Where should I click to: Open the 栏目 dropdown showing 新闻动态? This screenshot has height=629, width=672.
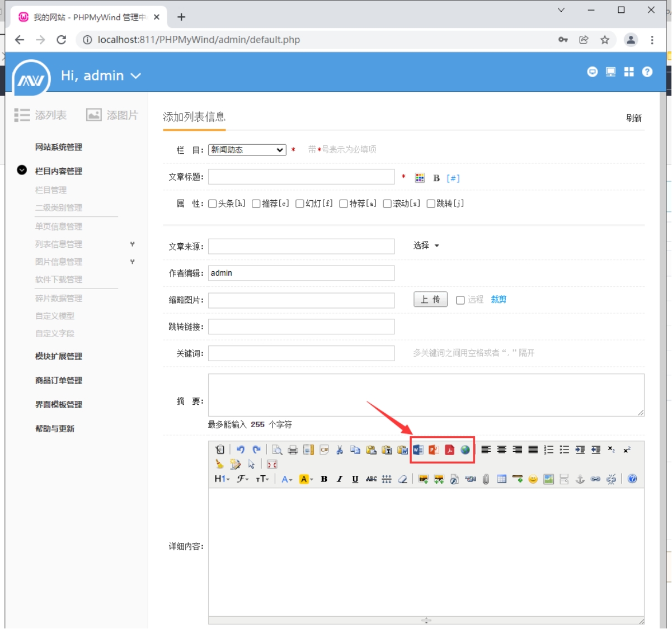tap(247, 150)
